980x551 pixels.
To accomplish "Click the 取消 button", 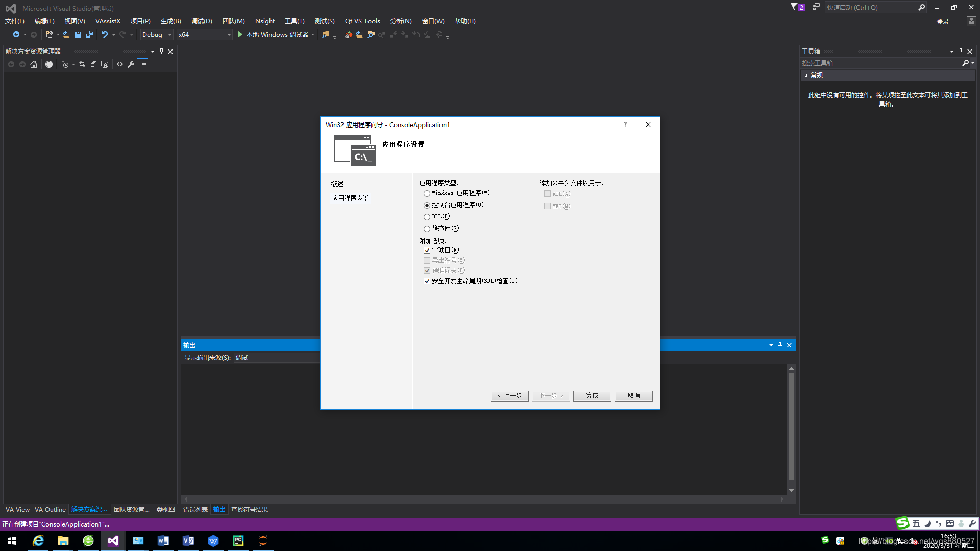I will click(633, 396).
